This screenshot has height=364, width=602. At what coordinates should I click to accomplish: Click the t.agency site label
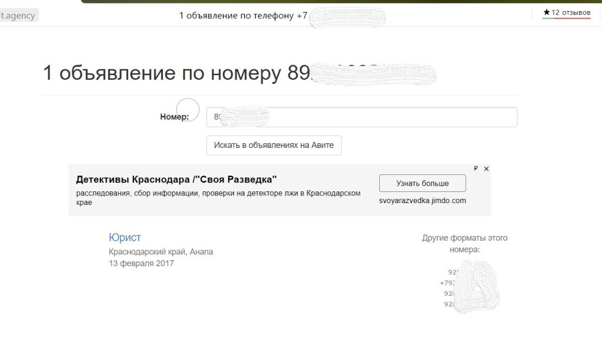click(19, 15)
